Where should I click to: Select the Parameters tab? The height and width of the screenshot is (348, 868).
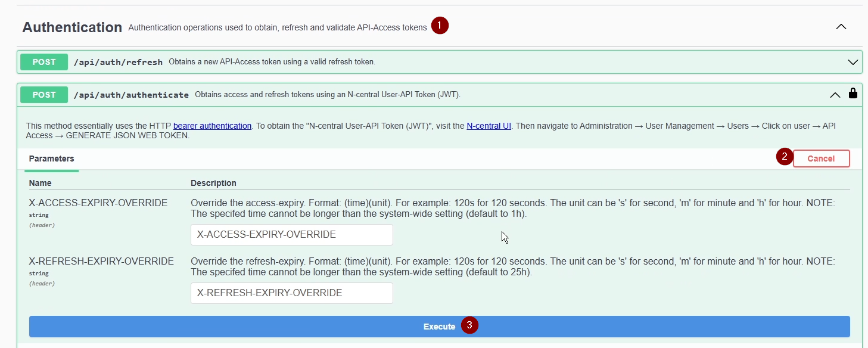coord(52,159)
